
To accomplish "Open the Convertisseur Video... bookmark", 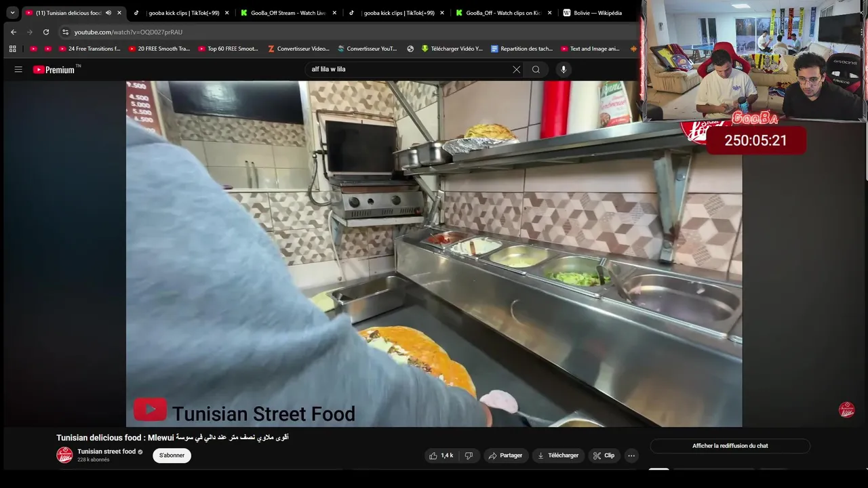I will point(298,49).
